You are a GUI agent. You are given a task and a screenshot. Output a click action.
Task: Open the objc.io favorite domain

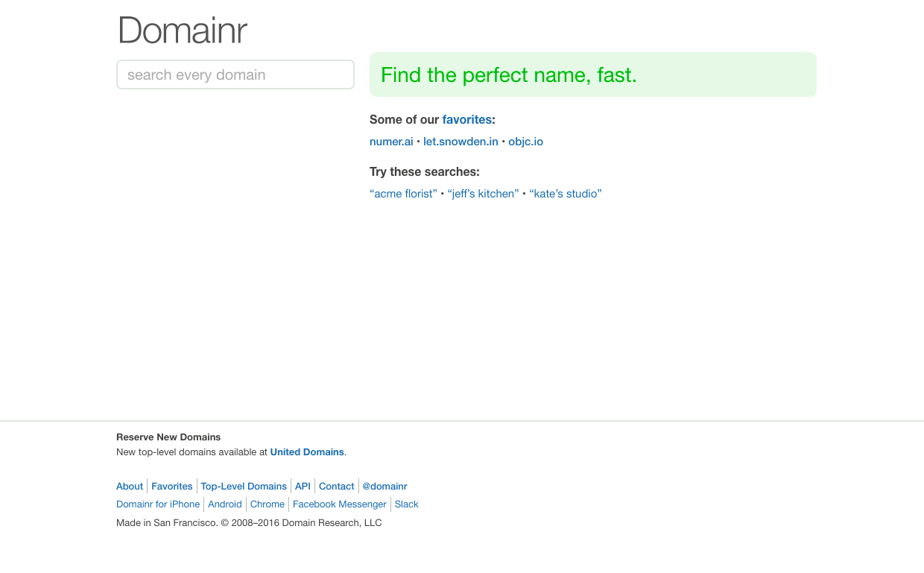[x=525, y=142]
